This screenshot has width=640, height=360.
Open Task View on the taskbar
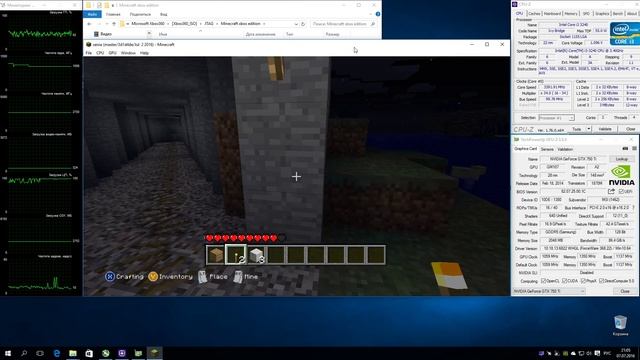click(x=40, y=353)
